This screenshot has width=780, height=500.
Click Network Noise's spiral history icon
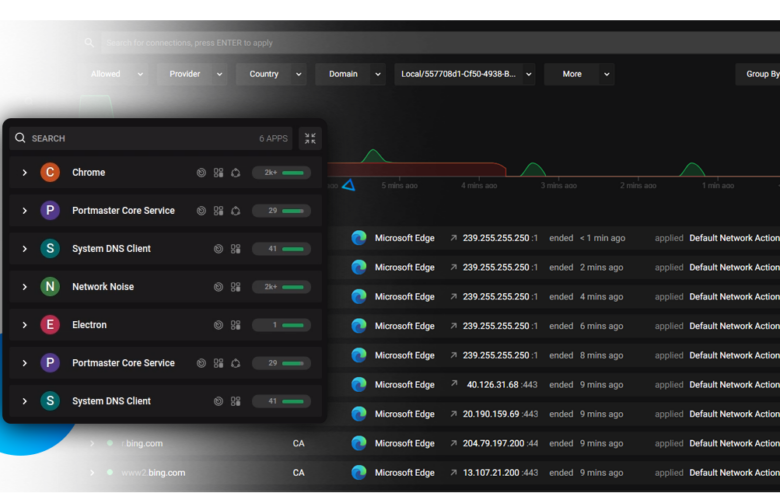click(x=218, y=287)
